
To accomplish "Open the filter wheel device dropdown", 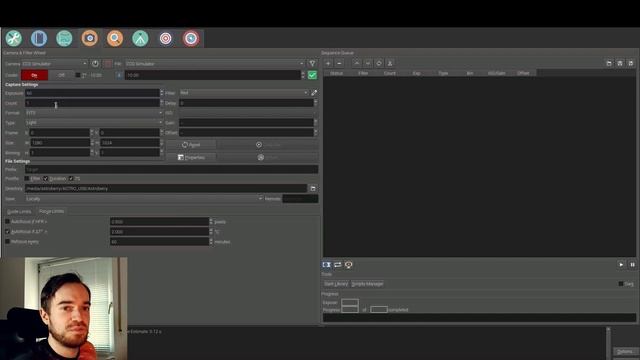I will (x=215, y=64).
